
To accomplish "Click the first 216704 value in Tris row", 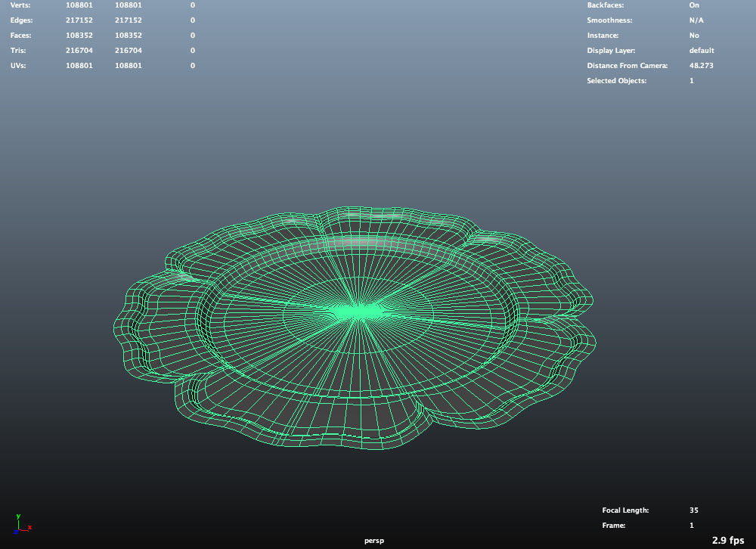I will tap(79, 50).
